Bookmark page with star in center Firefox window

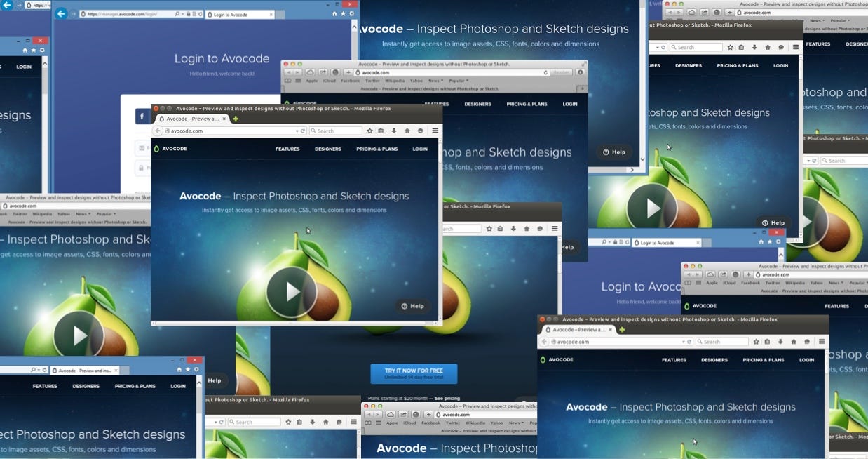369,131
